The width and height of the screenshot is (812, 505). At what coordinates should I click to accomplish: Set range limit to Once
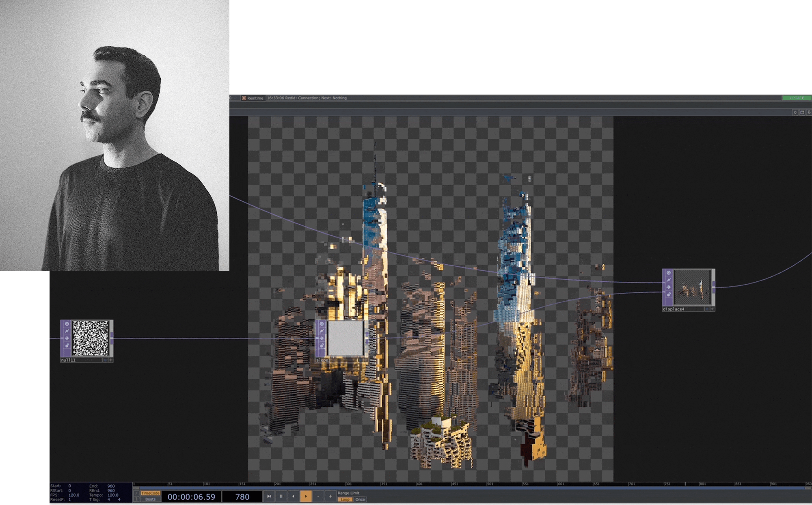(x=360, y=500)
